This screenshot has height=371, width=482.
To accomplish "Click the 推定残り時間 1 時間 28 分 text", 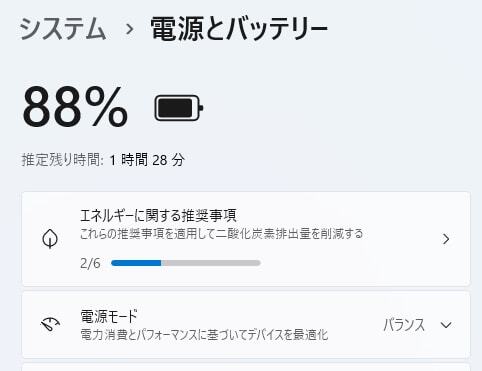I will click(103, 160).
